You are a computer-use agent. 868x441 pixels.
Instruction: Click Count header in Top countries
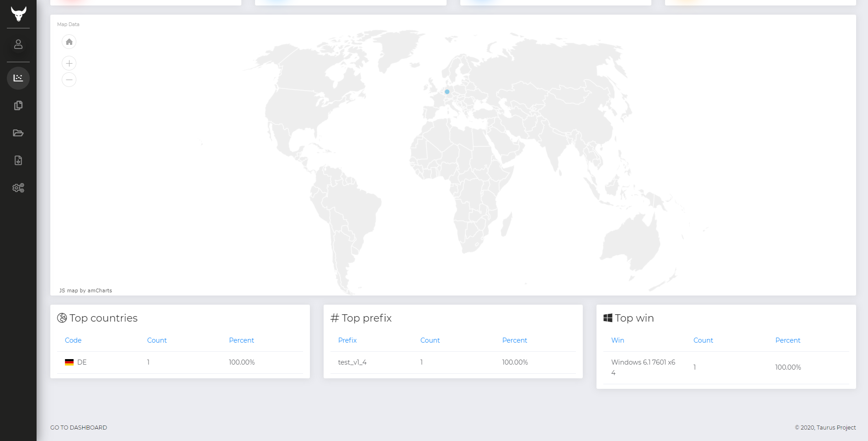(x=157, y=340)
